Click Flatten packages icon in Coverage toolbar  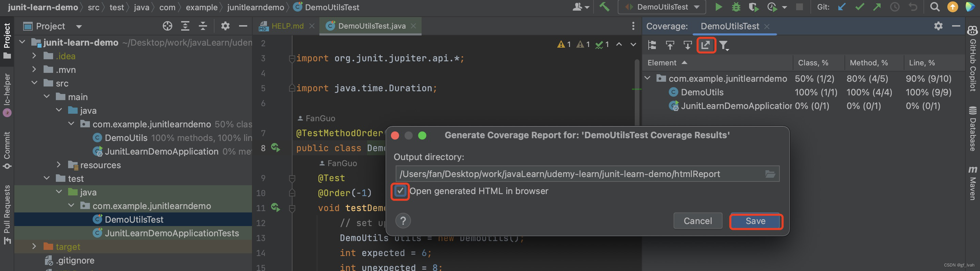pyautogui.click(x=652, y=45)
